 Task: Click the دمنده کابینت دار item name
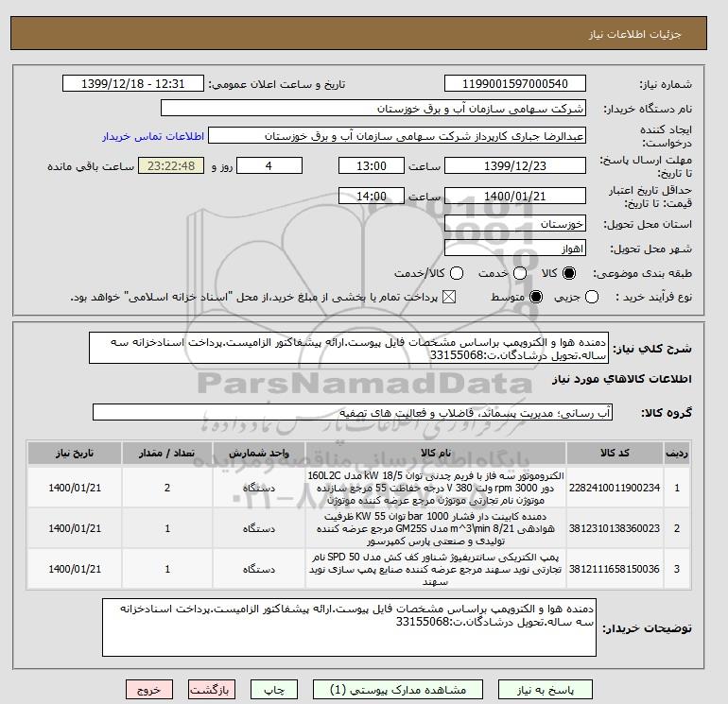[436, 528]
